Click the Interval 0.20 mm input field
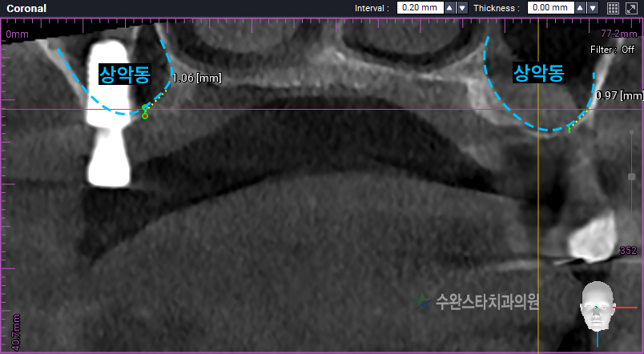 click(421, 8)
